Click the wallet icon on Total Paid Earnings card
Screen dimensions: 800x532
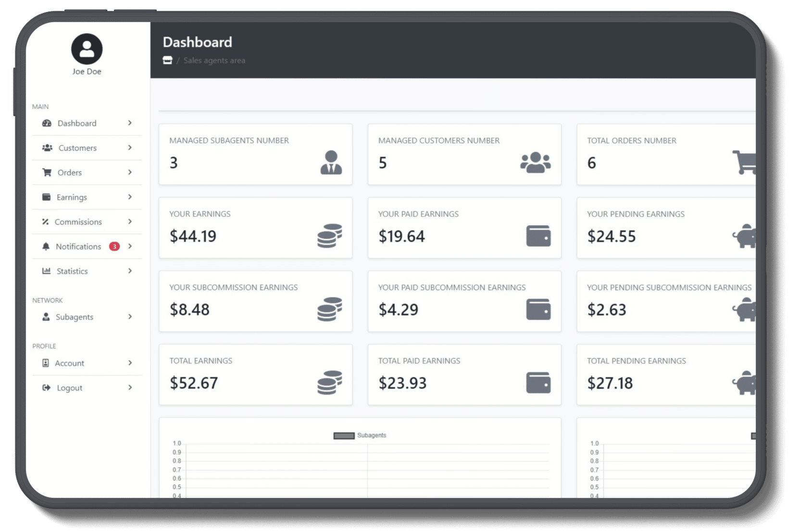tap(538, 383)
